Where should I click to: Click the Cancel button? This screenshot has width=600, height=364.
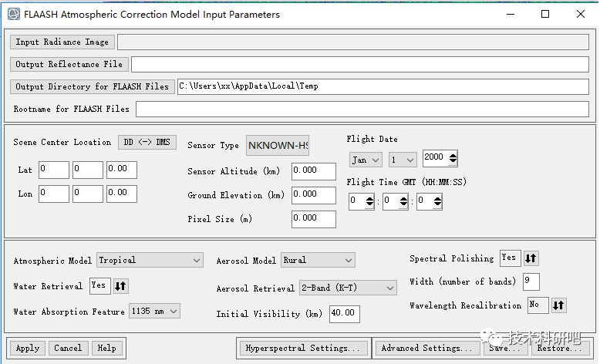pos(68,348)
